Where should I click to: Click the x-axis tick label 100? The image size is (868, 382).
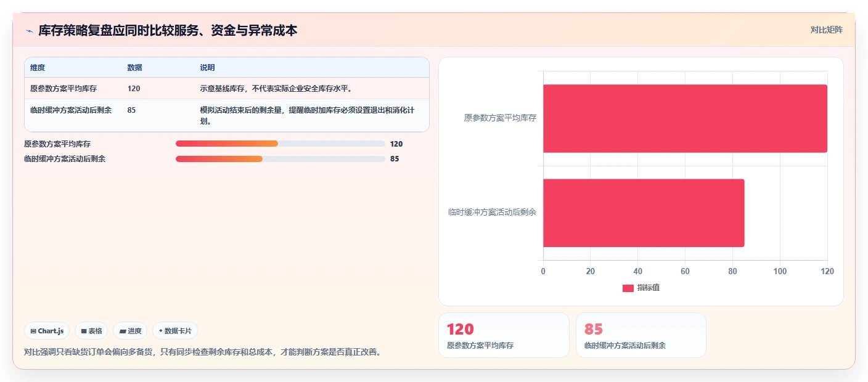(x=780, y=271)
